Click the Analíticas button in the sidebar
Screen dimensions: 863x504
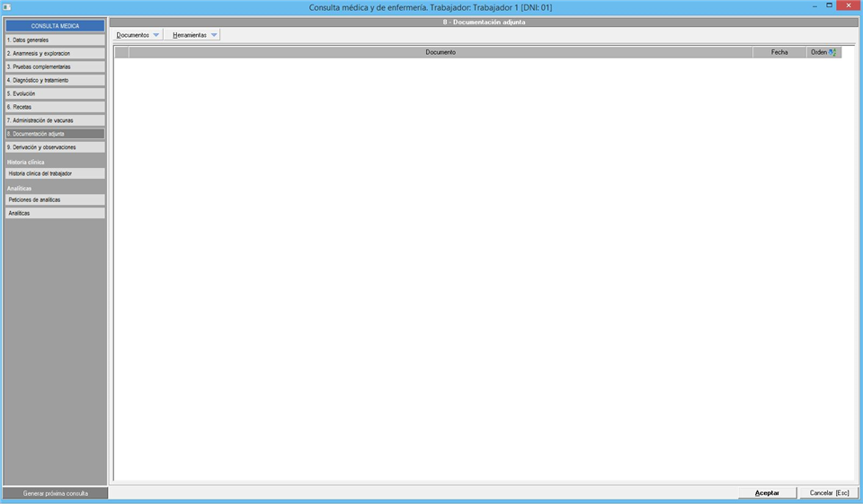click(x=55, y=213)
